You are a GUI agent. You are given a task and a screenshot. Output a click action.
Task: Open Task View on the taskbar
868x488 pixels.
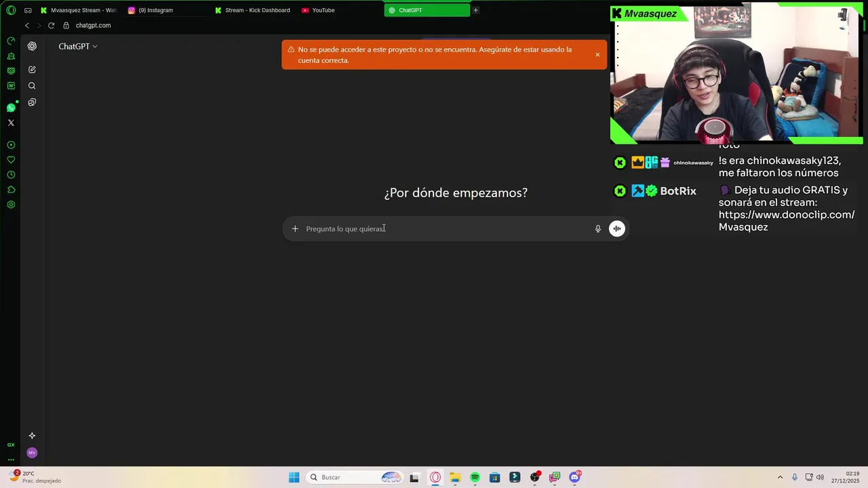pyautogui.click(x=414, y=477)
